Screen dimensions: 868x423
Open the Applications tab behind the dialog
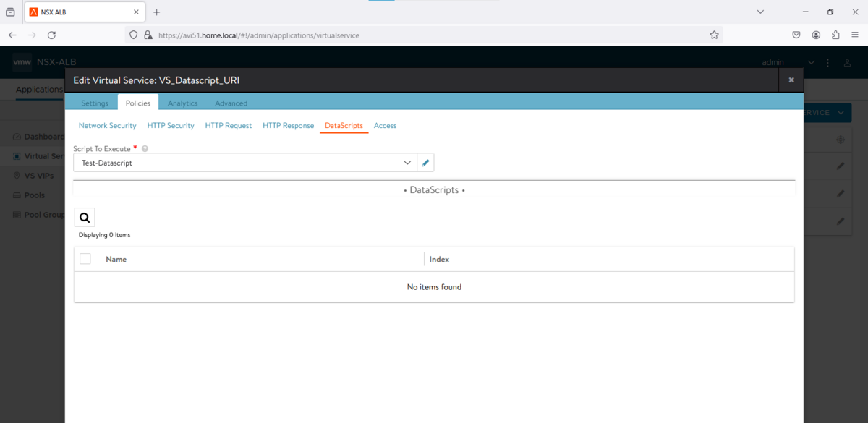[40, 90]
